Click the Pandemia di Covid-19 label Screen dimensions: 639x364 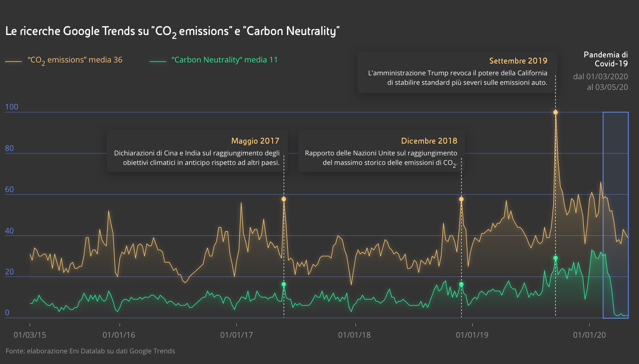(x=605, y=59)
